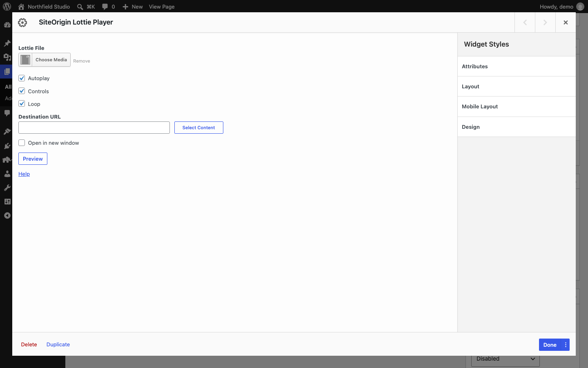Focus the Destination URL input field
Viewport: 588px width, 368px height.
pyautogui.click(x=94, y=128)
